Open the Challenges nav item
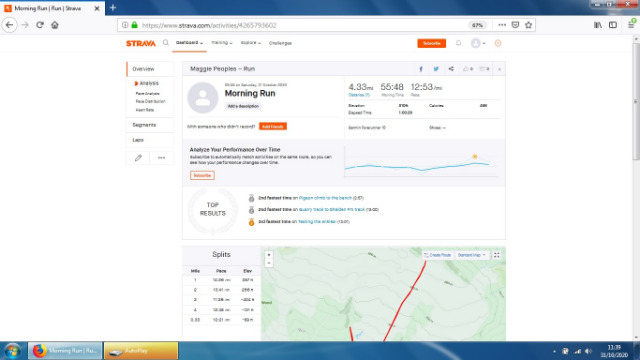640x360 pixels. (280, 43)
